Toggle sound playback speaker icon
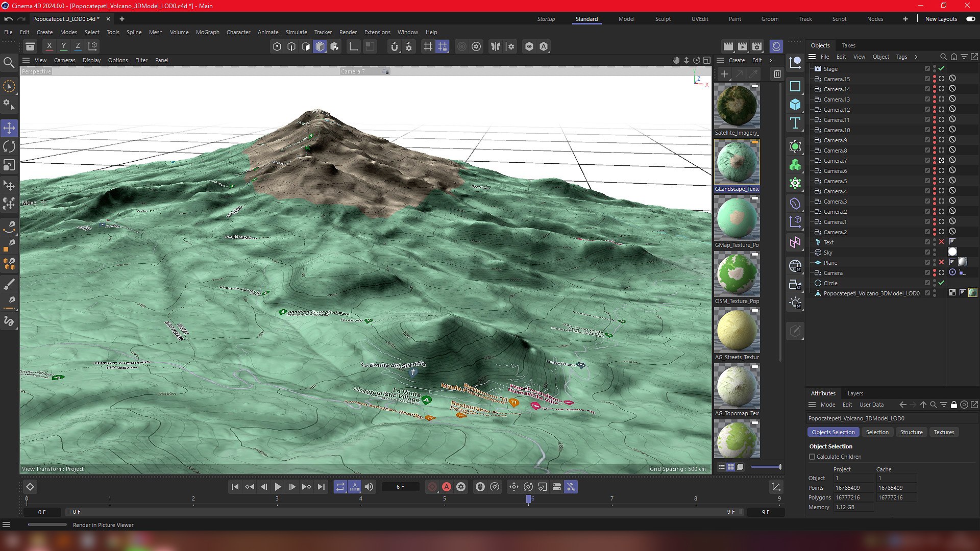The width and height of the screenshot is (980, 551). [x=369, y=487]
